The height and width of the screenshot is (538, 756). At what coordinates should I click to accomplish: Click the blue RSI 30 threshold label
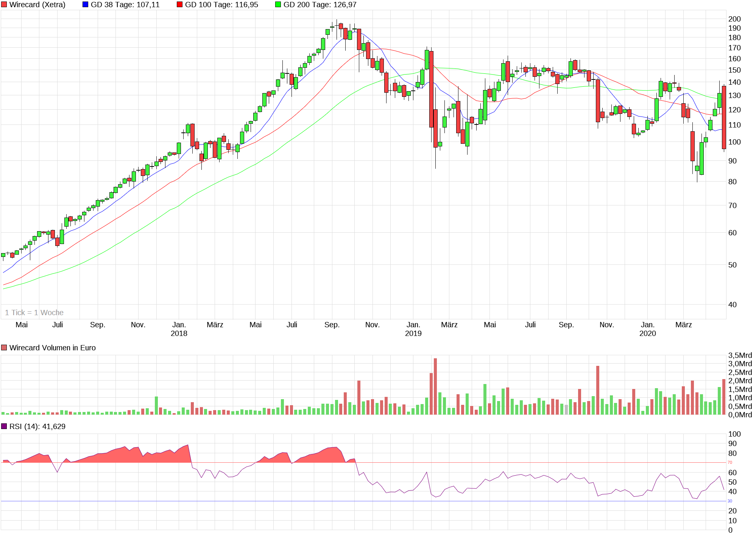(x=730, y=501)
